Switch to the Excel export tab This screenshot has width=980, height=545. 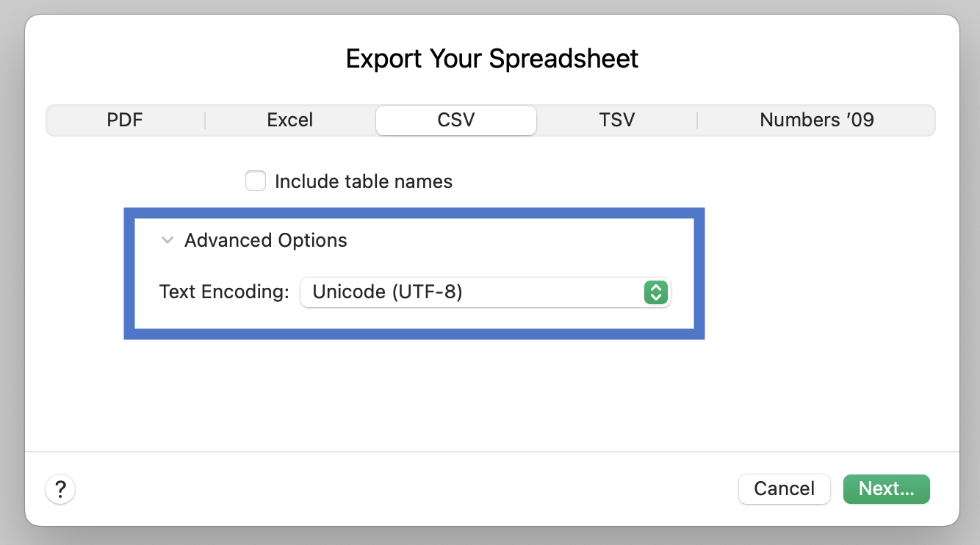point(290,120)
